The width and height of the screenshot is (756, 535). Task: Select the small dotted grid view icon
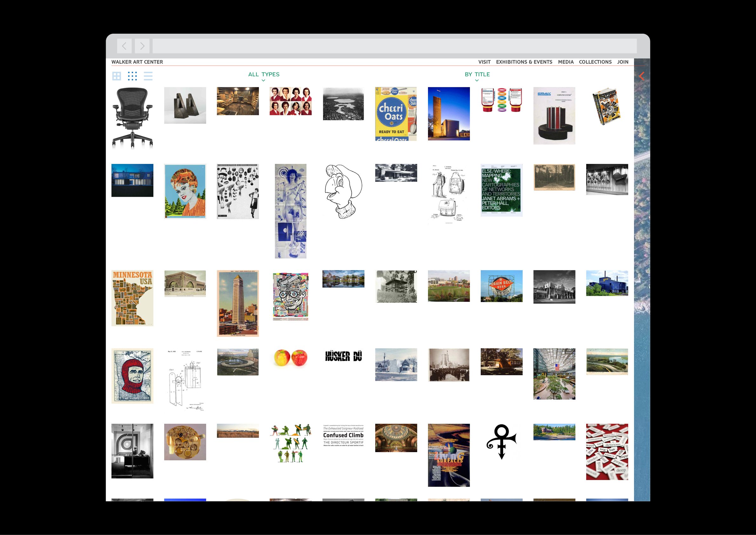(x=132, y=76)
